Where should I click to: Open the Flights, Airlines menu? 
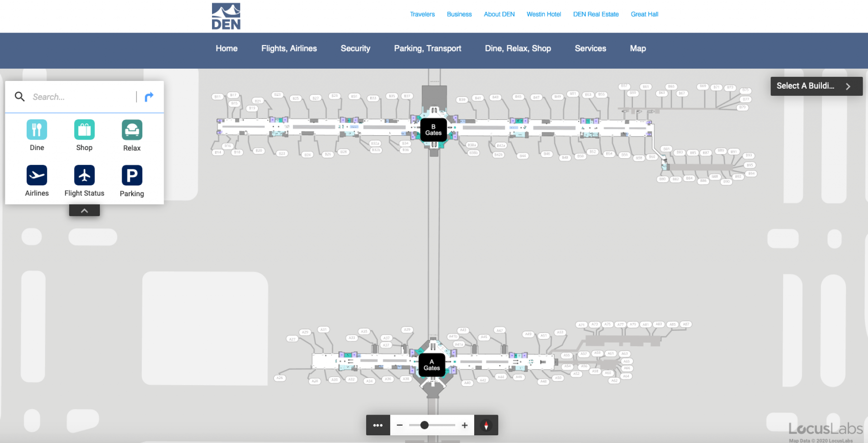coord(289,48)
